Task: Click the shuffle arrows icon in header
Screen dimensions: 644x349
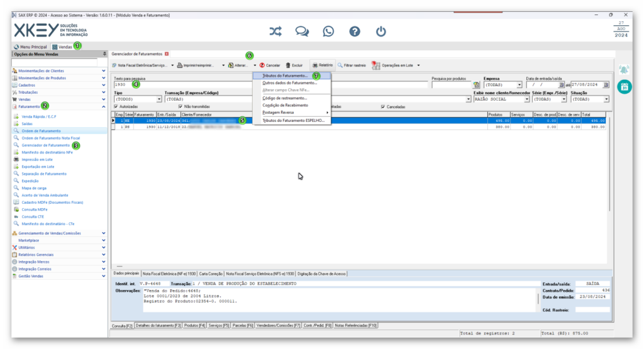Action: click(275, 31)
